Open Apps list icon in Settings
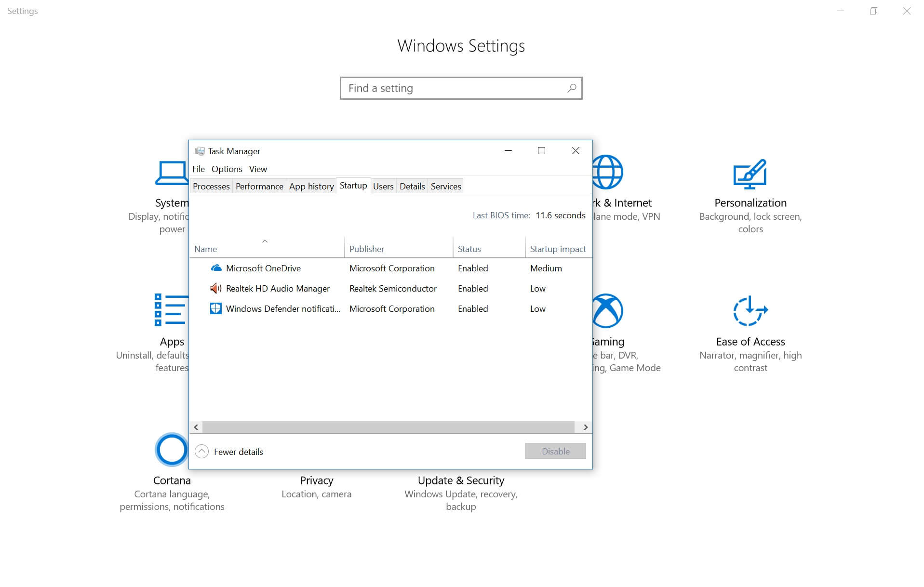924x587 pixels. [x=171, y=309]
